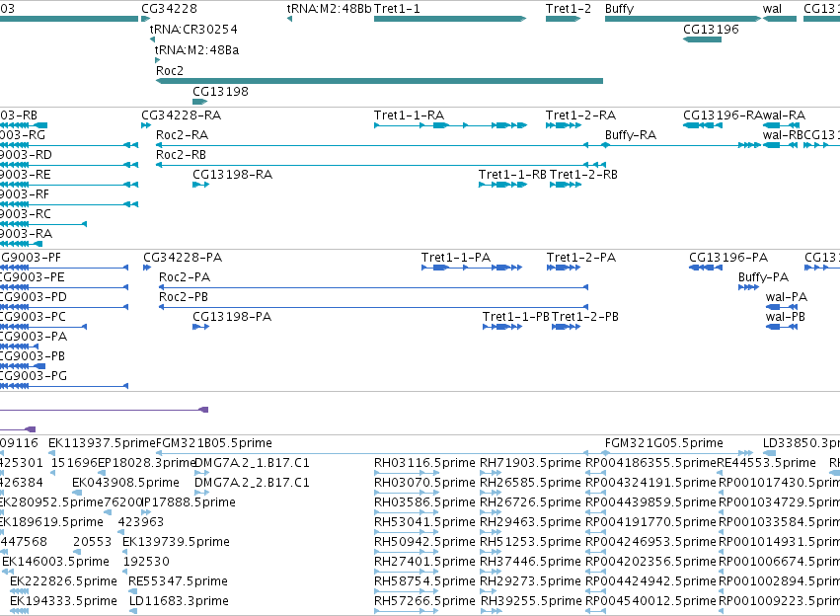Select the Buffy-RA transcript label
This screenshot has height=616, width=840.
tap(631, 135)
